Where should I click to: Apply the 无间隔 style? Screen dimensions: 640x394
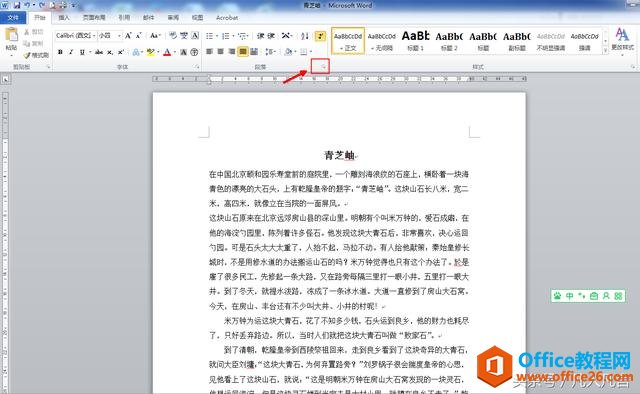(x=382, y=41)
